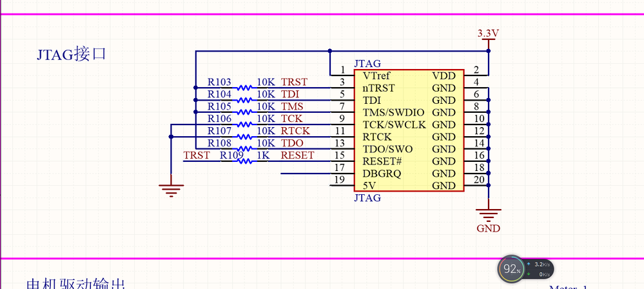
Task: Click the 3.3V power port symbol
Action: tap(488, 35)
